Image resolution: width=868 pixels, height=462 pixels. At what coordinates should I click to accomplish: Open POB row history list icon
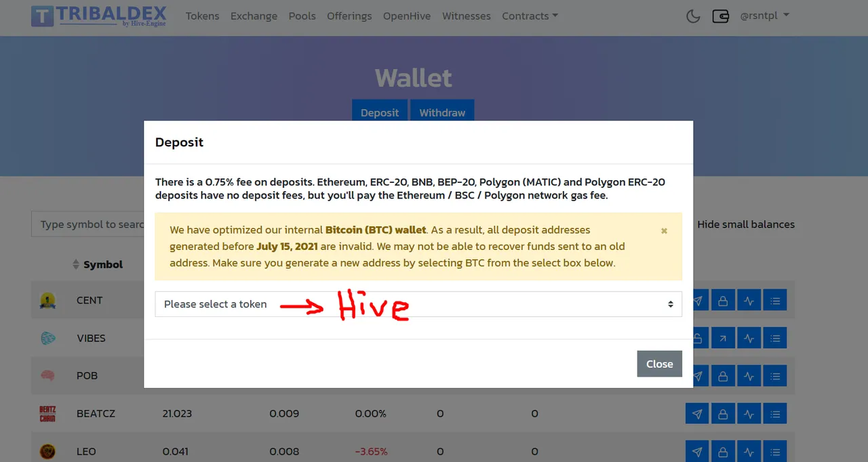click(774, 376)
